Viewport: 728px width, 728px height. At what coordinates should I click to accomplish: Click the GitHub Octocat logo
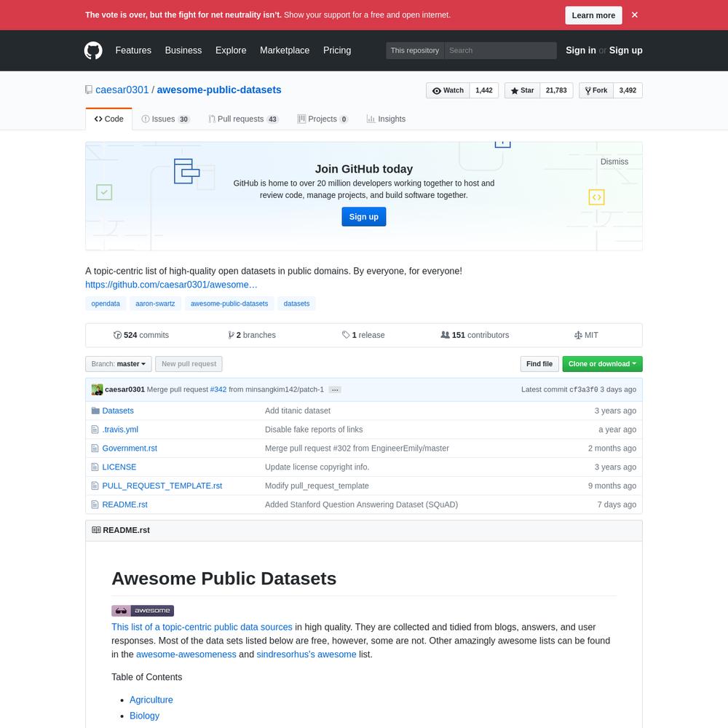click(x=93, y=51)
